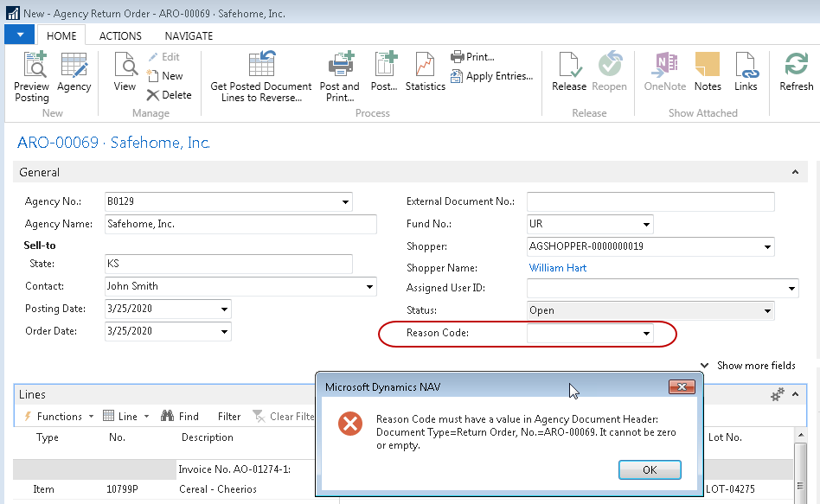
Task: Open the William Hart shopper name link
Action: 557,268
